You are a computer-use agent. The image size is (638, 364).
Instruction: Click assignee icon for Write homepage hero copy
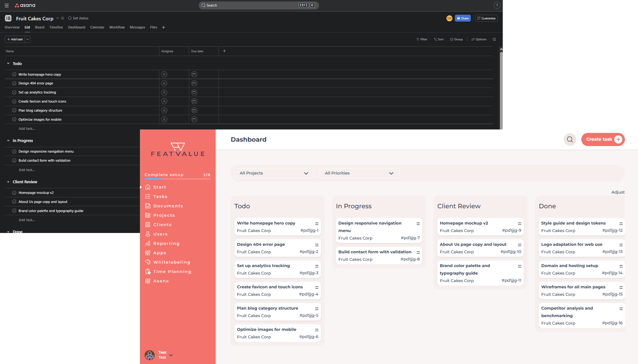point(164,74)
